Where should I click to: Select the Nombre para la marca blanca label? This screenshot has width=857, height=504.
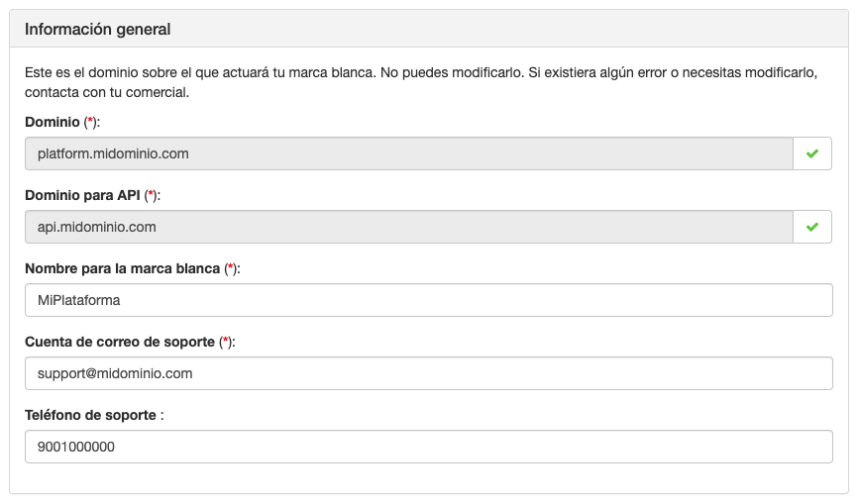click(123, 268)
